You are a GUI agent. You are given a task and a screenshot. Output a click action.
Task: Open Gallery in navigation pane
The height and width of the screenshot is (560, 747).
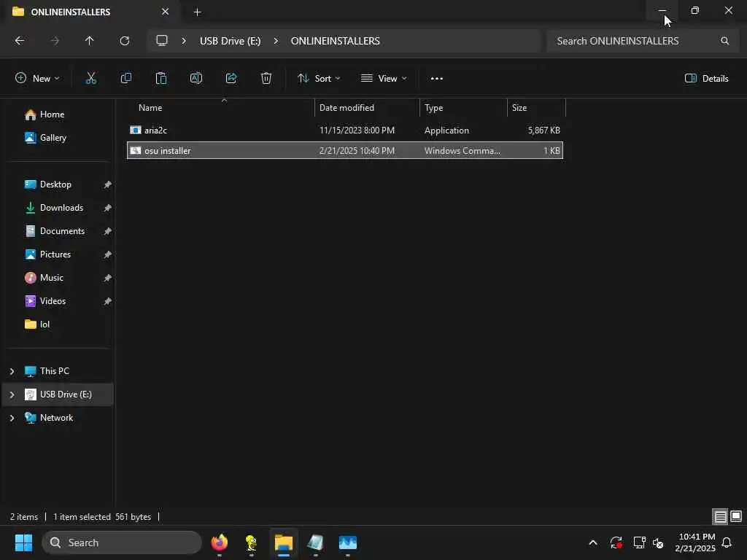[46, 138]
